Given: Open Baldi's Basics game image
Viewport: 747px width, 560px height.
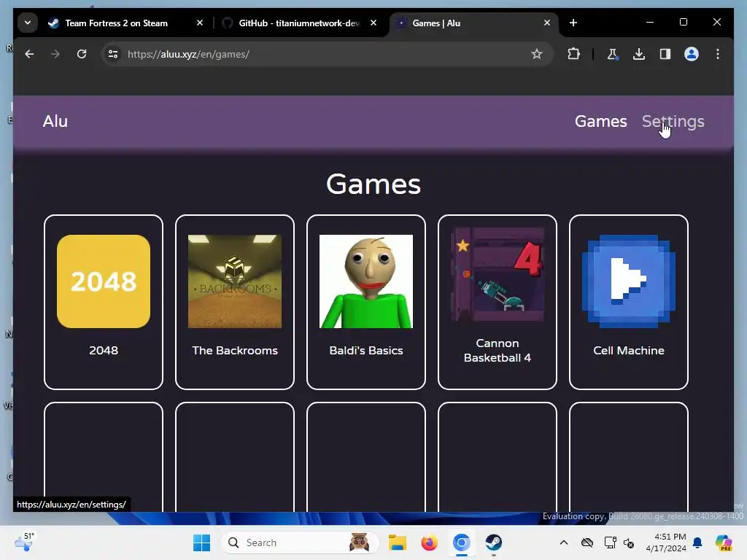Looking at the screenshot, I should pyautogui.click(x=366, y=281).
